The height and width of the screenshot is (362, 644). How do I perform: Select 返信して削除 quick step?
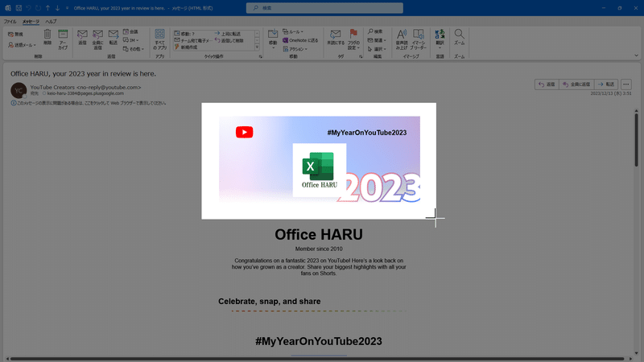(229, 40)
